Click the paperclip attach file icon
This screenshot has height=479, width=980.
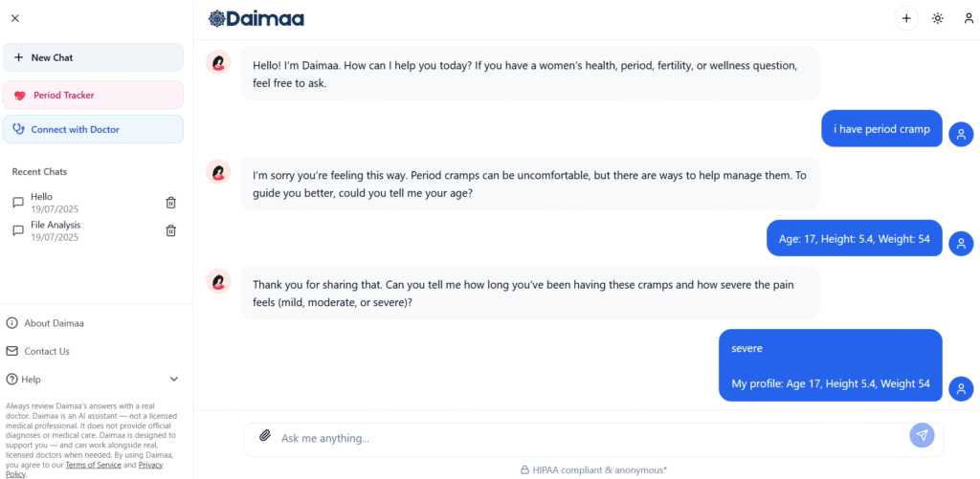[265, 436]
